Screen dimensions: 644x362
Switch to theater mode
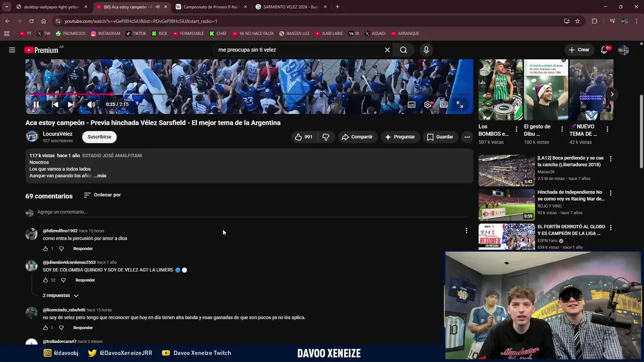tap(444, 105)
